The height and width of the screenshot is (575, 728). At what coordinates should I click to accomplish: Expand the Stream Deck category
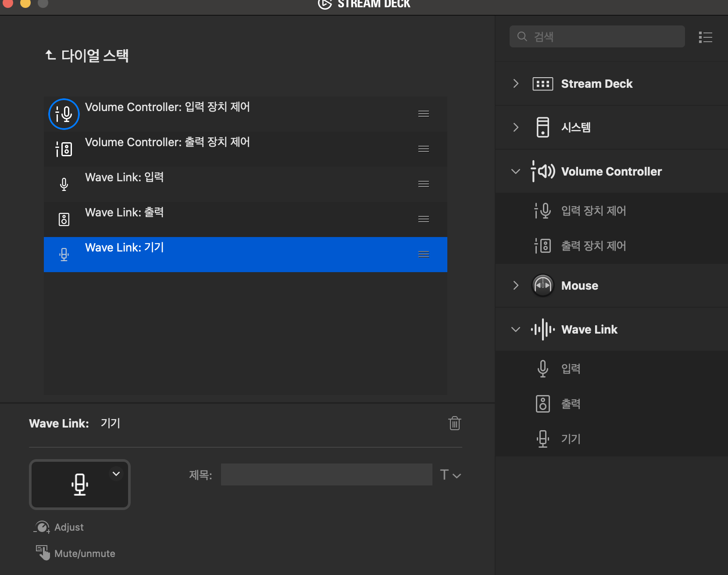pyautogui.click(x=516, y=83)
